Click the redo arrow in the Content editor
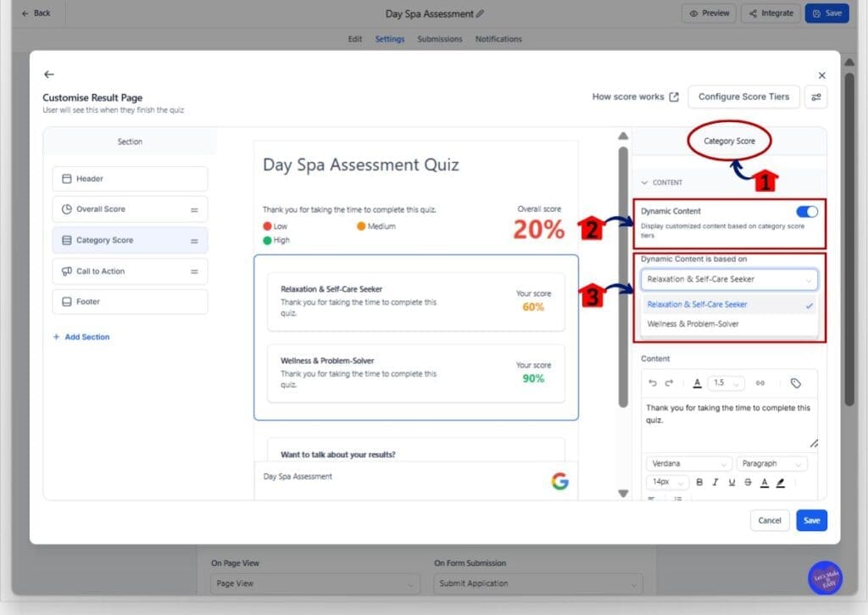 pos(669,383)
